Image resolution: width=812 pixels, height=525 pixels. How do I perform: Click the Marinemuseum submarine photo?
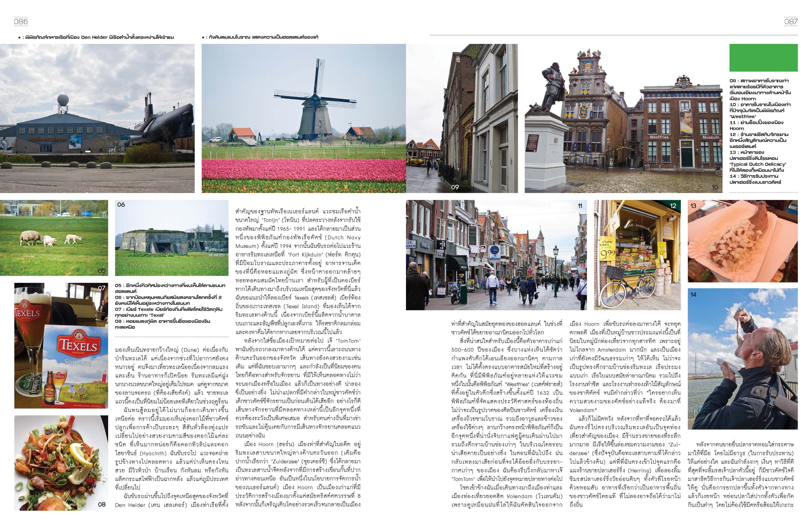[x=97, y=118]
